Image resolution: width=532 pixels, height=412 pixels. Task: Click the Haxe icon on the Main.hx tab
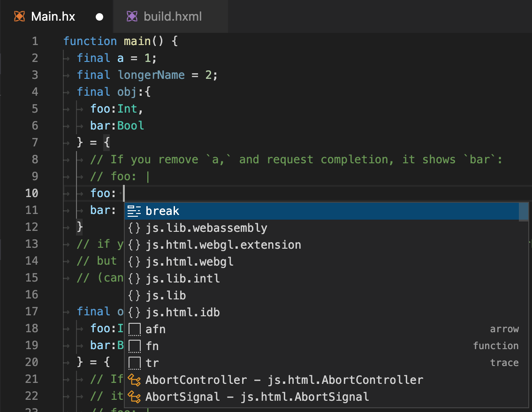point(19,16)
